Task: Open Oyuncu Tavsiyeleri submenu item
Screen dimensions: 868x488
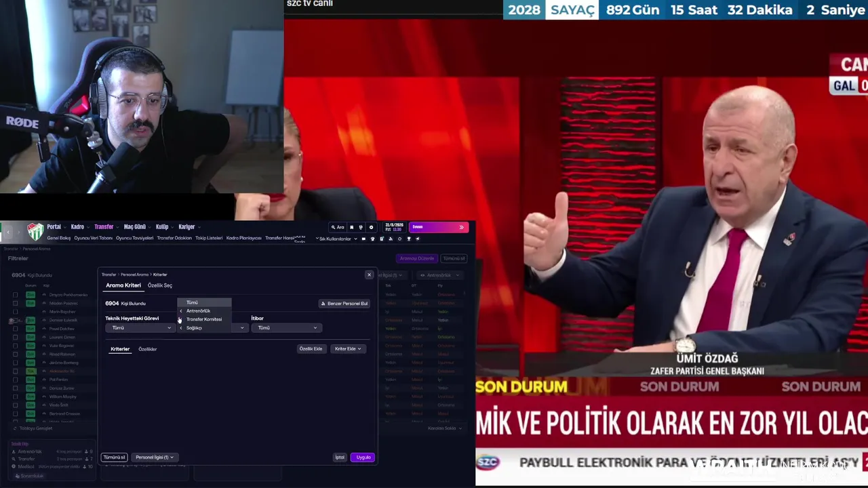Action: (135, 238)
